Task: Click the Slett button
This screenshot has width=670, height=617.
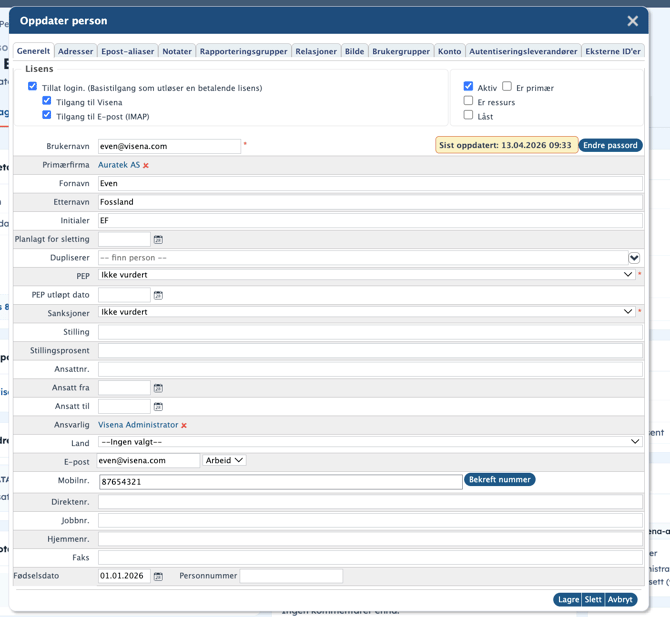Action: pyautogui.click(x=593, y=599)
